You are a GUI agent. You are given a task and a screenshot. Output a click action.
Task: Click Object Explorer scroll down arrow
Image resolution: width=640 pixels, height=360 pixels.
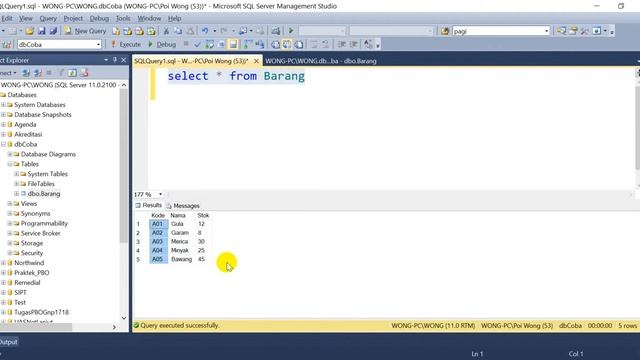pos(124,318)
